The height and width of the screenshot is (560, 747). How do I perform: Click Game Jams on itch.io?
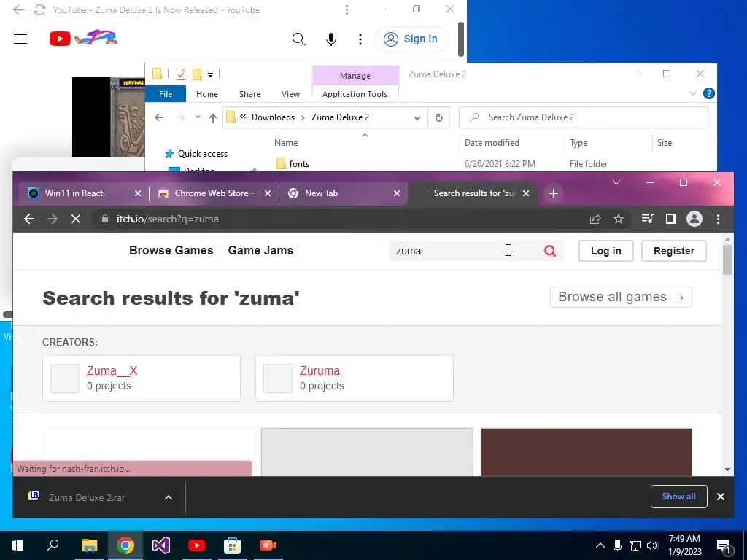(x=260, y=251)
